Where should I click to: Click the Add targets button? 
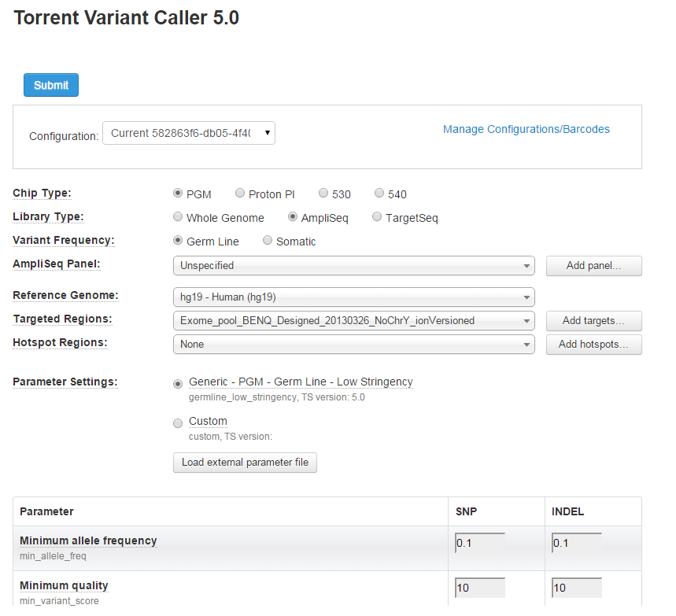click(x=593, y=321)
